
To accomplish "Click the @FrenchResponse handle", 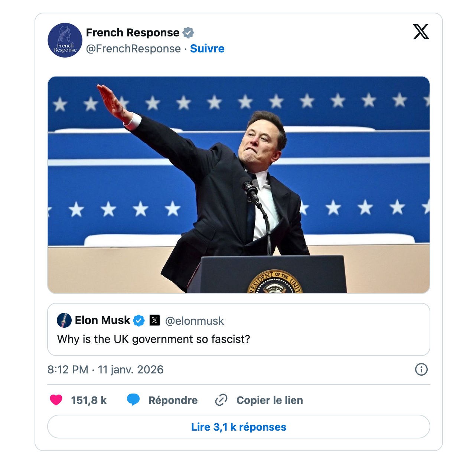I will point(133,49).
